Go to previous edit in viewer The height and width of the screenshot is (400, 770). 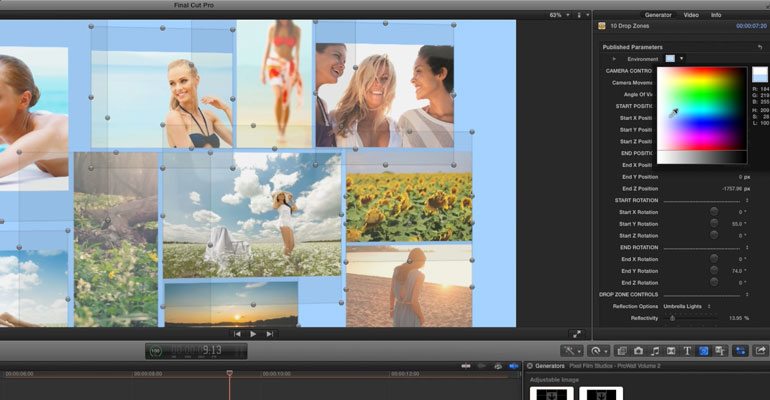click(x=237, y=334)
